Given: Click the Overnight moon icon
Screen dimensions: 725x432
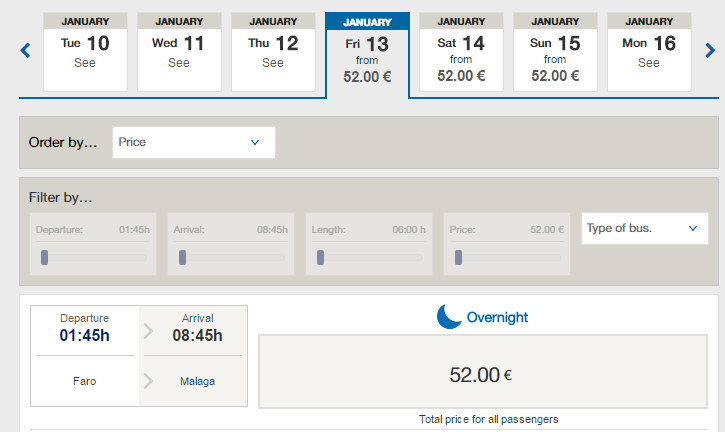Looking at the screenshot, I should pos(449,317).
